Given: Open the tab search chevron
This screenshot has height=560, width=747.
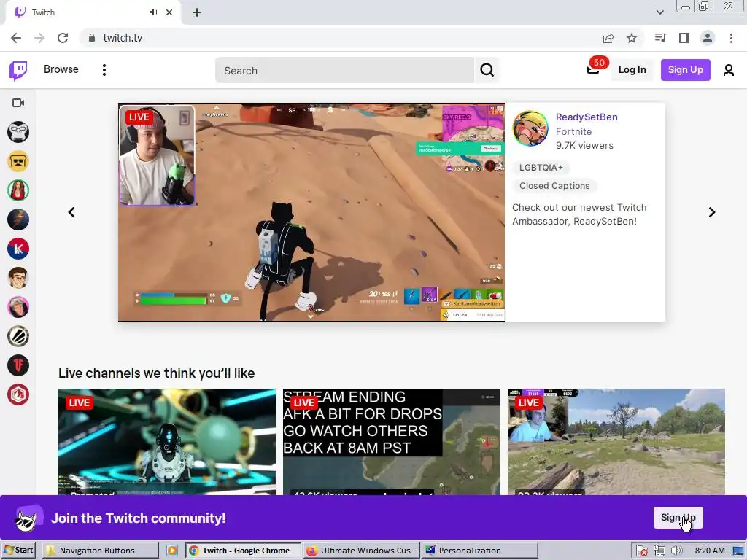Looking at the screenshot, I should 659,12.
